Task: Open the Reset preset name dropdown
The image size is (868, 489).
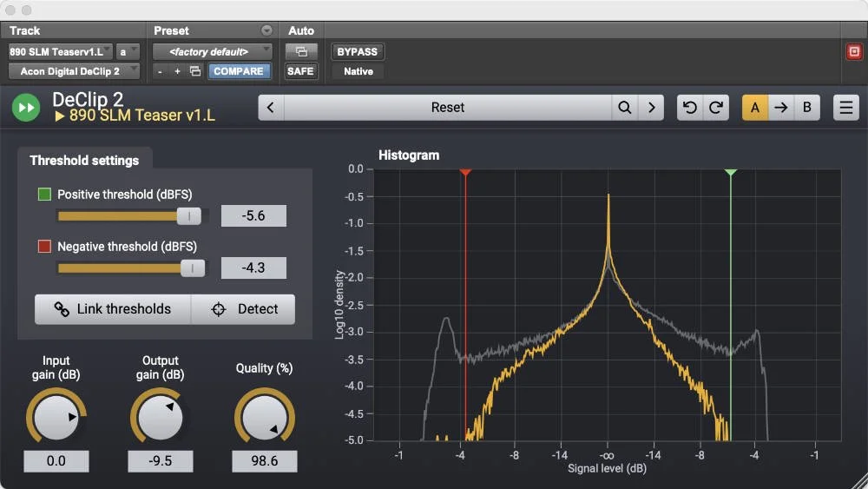Action: 448,108
